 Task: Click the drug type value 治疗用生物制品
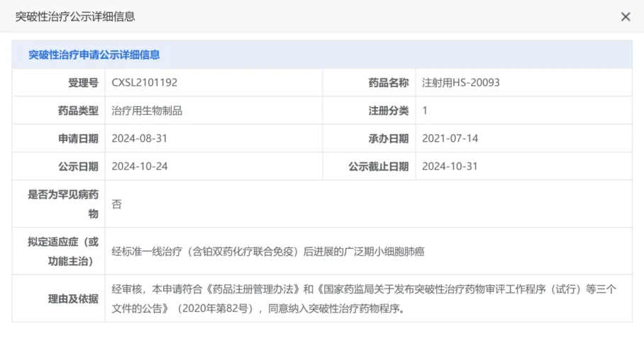coord(147,111)
